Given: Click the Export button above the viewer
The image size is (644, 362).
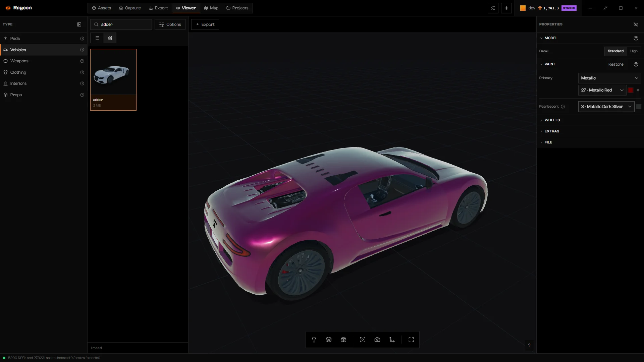Looking at the screenshot, I should coord(205,24).
